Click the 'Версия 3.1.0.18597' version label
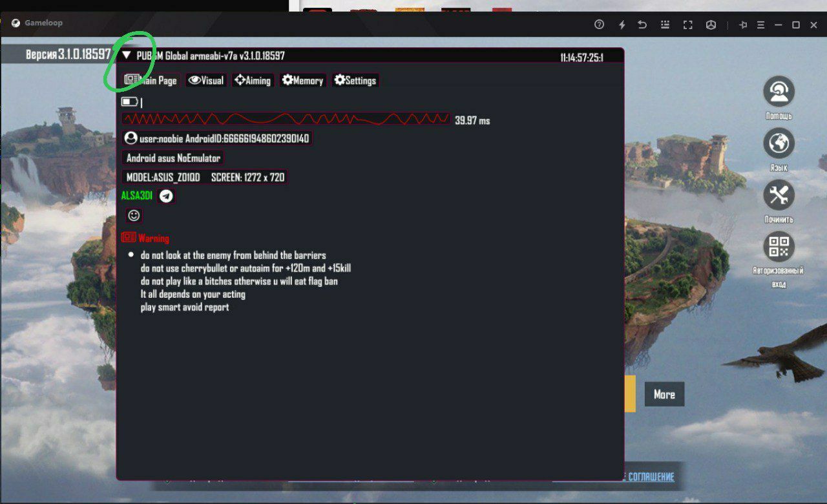 click(68, 54)
